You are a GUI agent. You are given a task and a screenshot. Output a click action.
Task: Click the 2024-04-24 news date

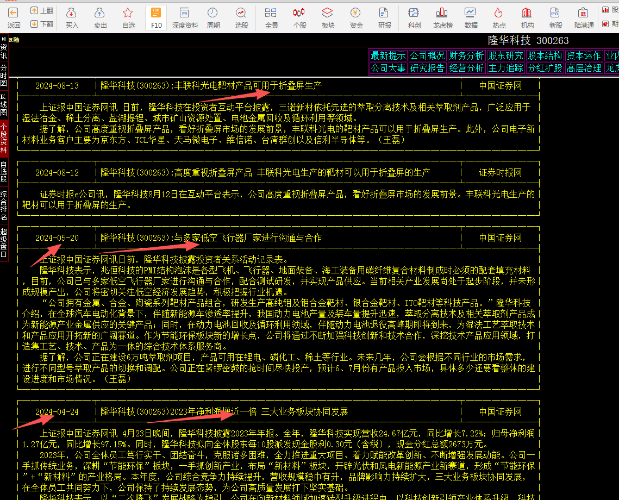point(57,412)
